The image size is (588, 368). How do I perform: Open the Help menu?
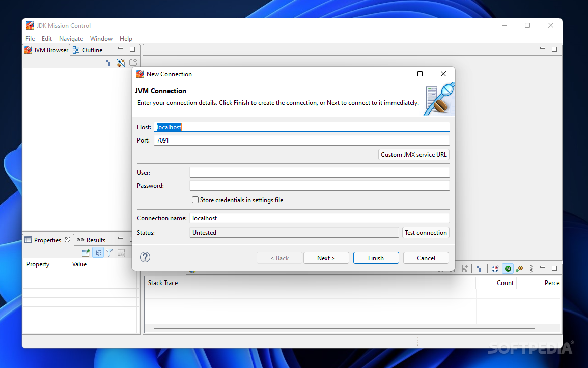[126, 39]
